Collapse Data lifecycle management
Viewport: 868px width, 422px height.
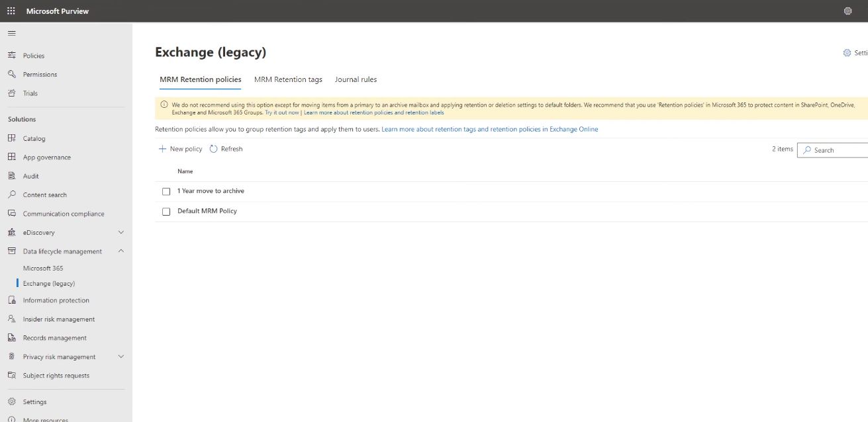tap(120, 251)
